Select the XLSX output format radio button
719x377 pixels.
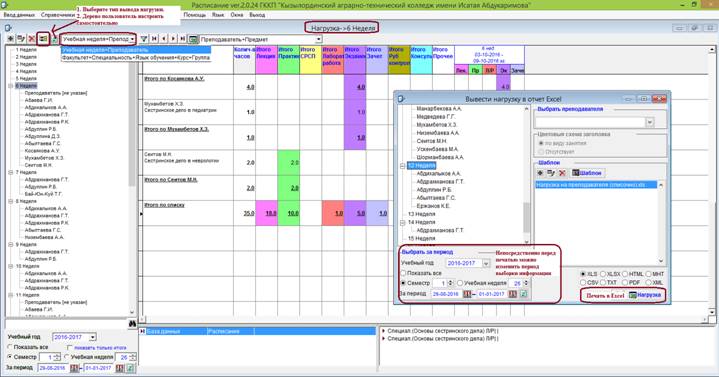pos(603,274)
